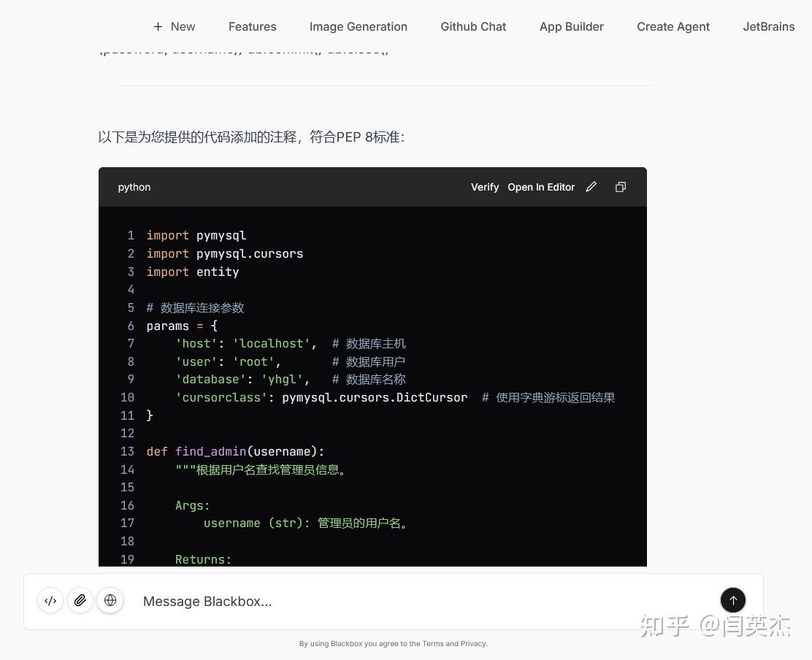
Task: Send message with the arrow-up button
Action: [x=732, y=600]
